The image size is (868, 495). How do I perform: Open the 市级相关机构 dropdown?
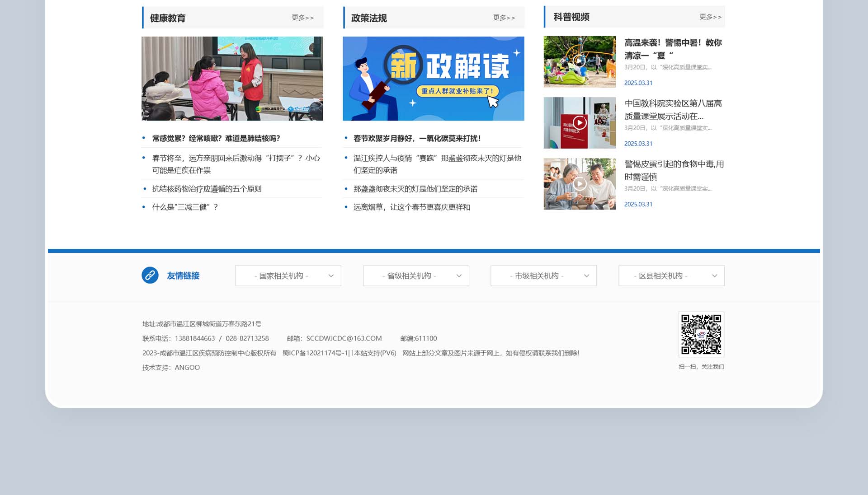click(x=543, y=276)
